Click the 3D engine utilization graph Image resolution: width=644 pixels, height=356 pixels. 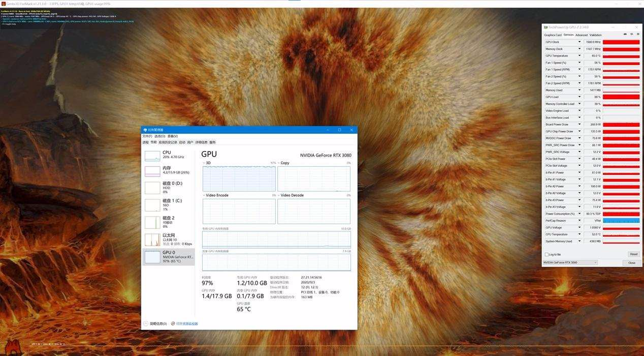coord(239,179)
